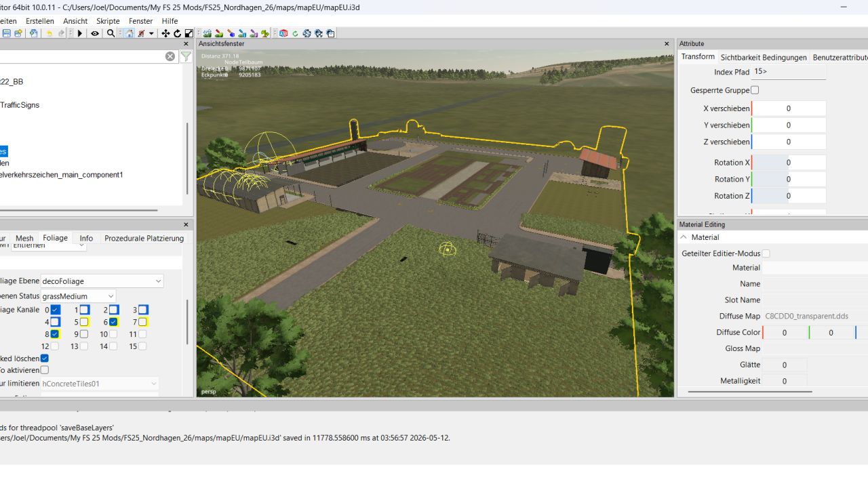Viewport: 868px width, 488px height.
Task: Select the scale tool icon
Action: click(x=189, y=33)
